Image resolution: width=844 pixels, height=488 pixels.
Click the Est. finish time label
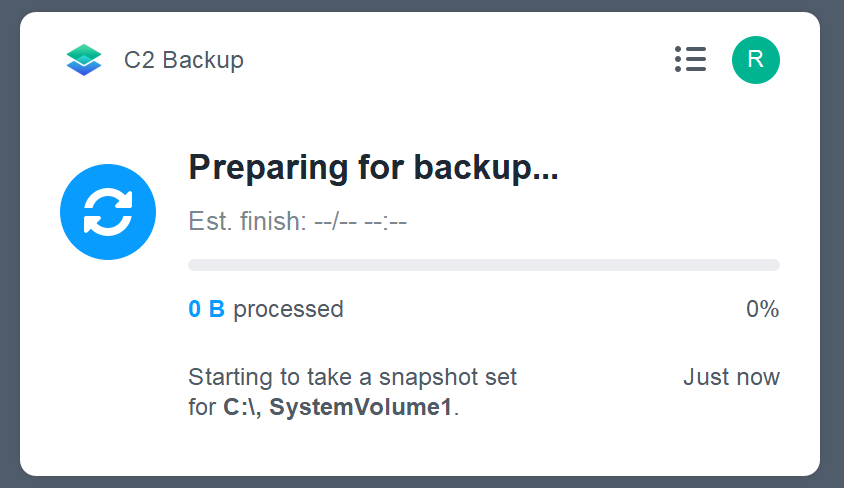click(x=297, y=221)
